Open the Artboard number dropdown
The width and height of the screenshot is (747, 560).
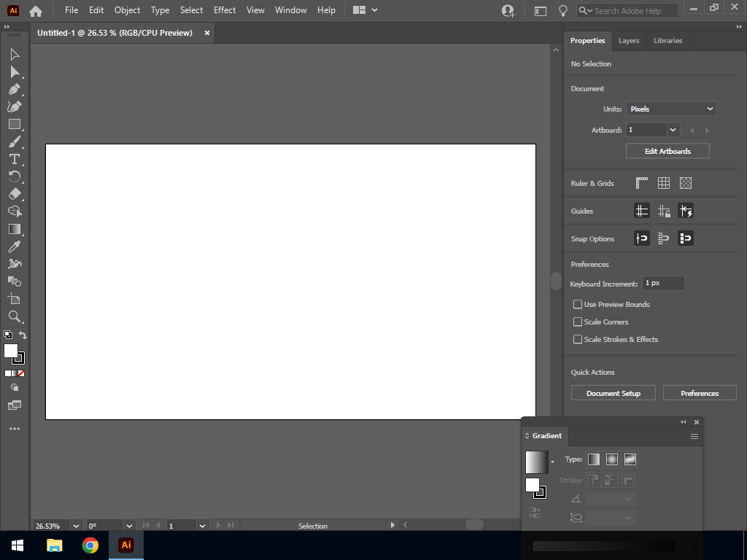click(673, 130)
